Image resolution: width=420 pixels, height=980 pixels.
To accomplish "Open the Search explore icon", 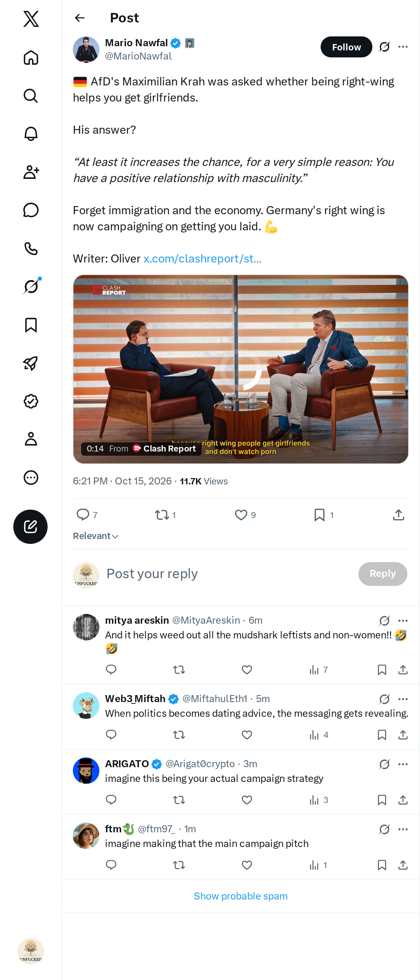I will pos(31,96).
